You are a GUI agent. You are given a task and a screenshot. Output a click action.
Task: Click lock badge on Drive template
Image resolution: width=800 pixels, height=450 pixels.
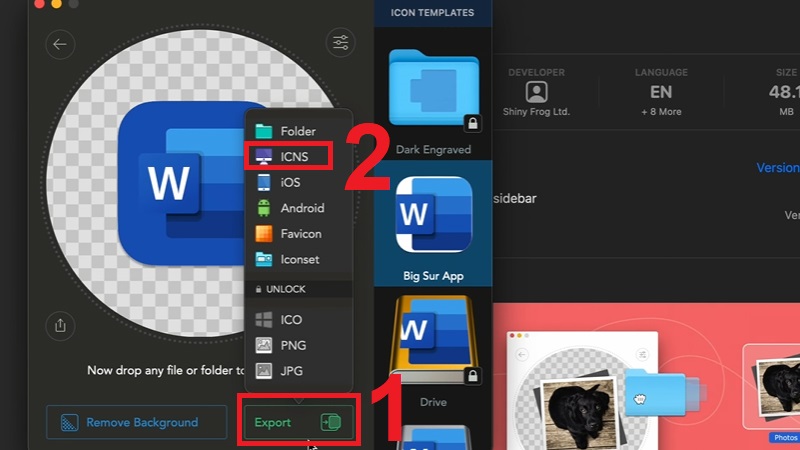pyautogui.click(x=473, y=376)
